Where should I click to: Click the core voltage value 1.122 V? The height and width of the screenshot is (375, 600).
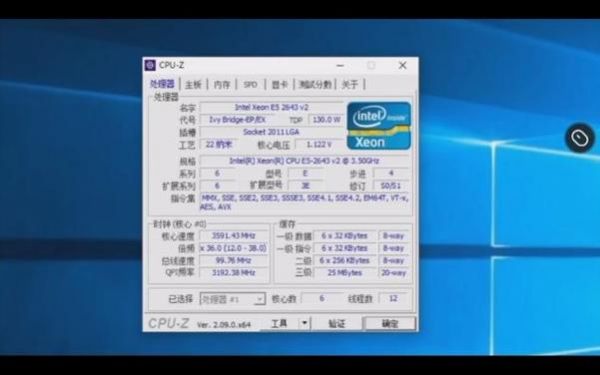319,144
